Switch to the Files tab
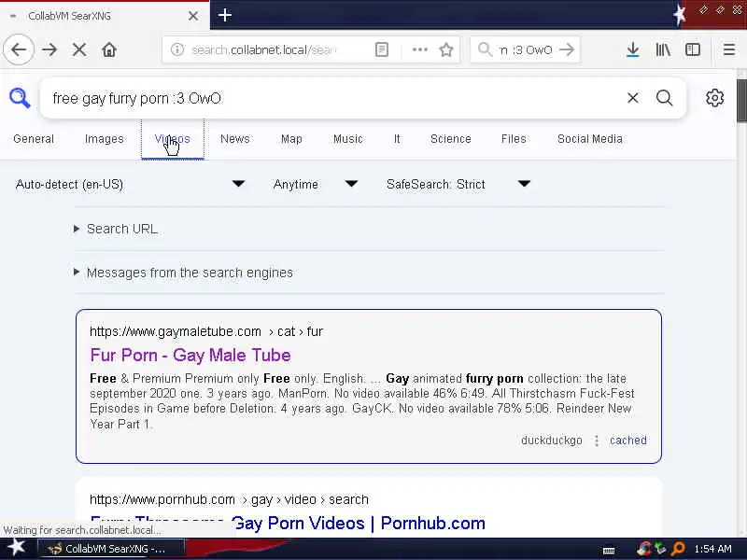747x560 pixels. pos(514,139)
